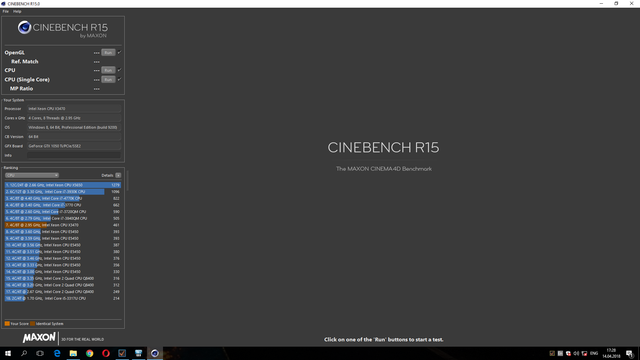
Task: Select rank 15 Core 2 Quad Q8400 entry
Action: click(63, 278)
